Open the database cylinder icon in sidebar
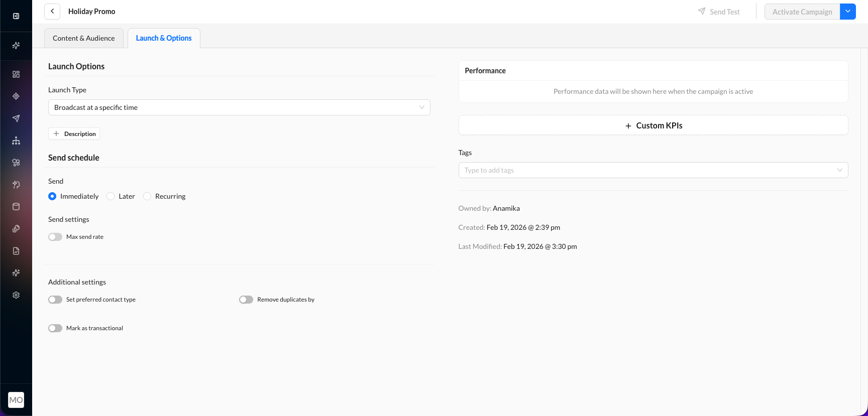Screen dimensions: 868x416 16,207
